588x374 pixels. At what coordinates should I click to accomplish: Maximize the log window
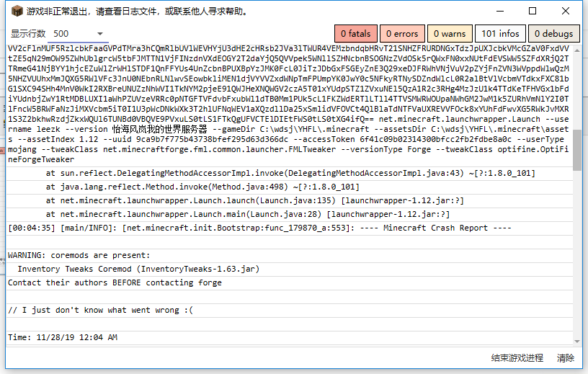point(533,12)
